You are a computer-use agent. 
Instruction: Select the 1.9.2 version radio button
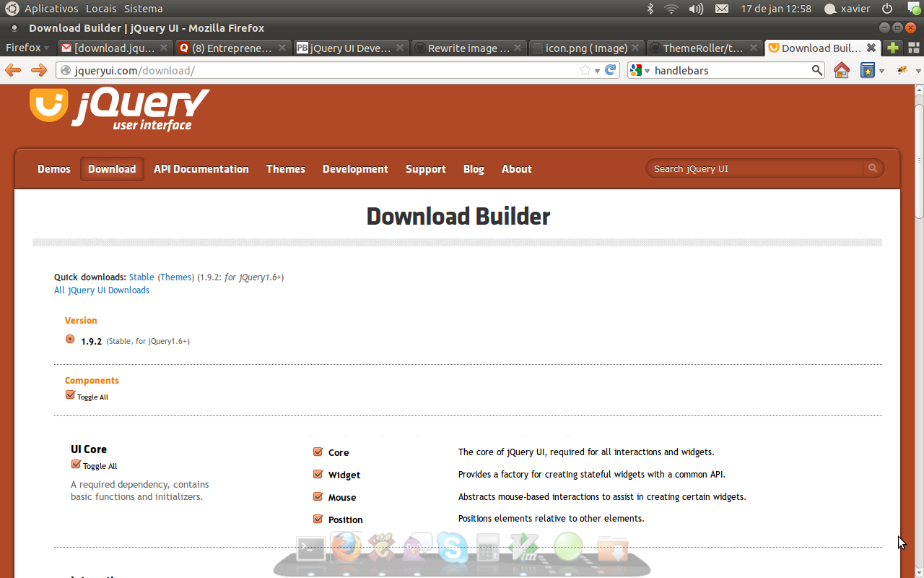70,340
